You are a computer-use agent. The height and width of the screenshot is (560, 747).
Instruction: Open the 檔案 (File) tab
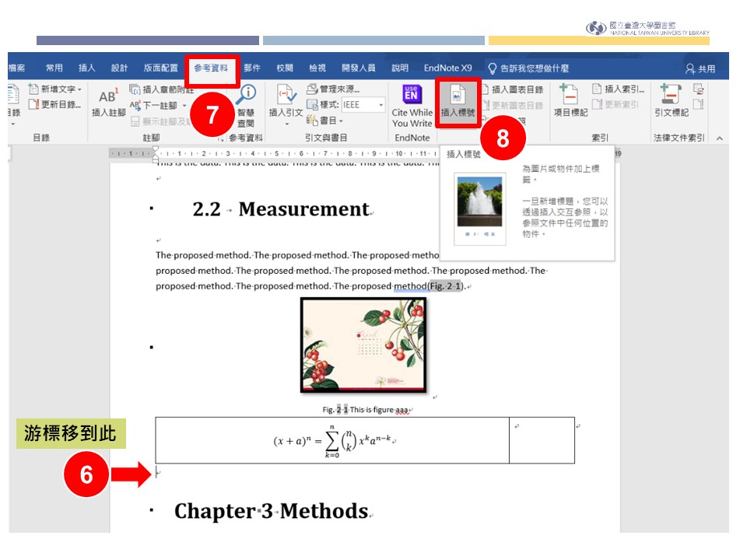[16, 68]
